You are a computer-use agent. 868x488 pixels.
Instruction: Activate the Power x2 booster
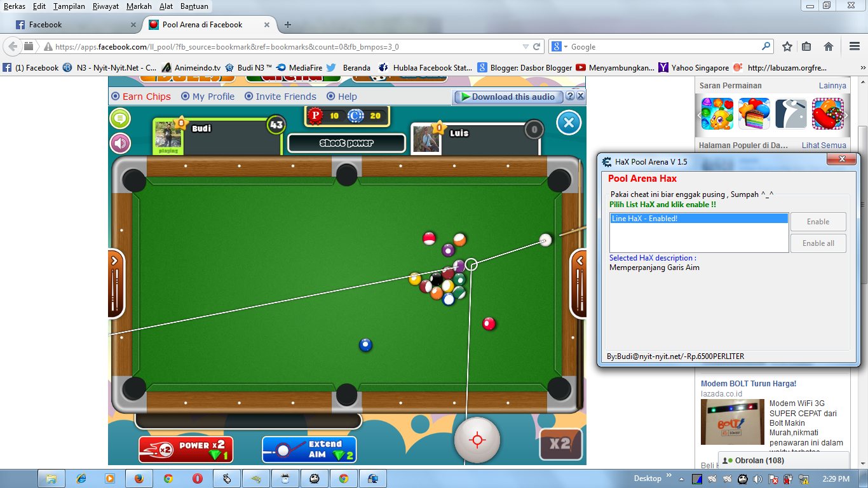(x=186, y=449)
